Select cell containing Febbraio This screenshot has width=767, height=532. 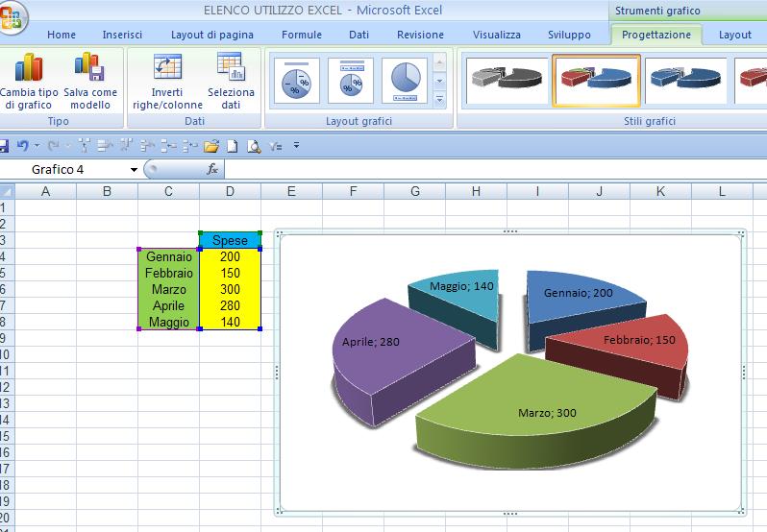pyautogui.click(x=169, y=273)
